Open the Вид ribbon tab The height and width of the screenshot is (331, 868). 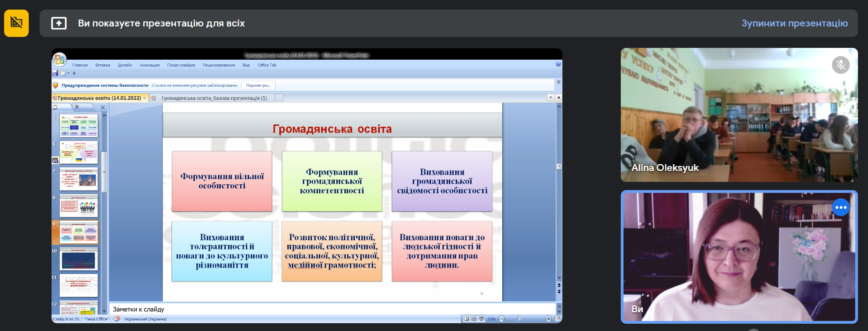point(246,65)
